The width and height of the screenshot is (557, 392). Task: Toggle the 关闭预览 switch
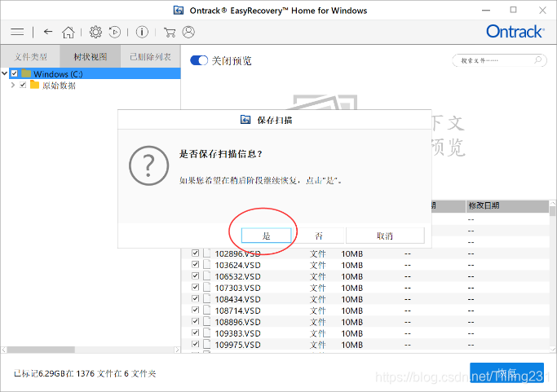click(x=199, y=60)
